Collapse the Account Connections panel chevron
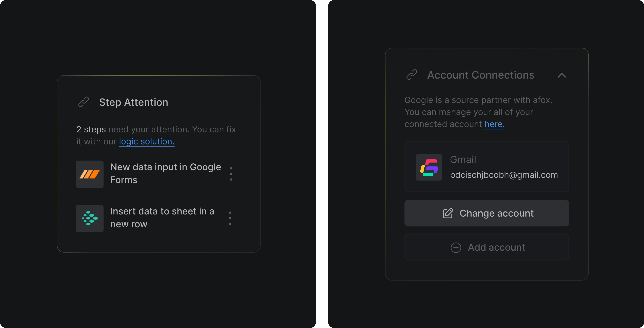Viewport: 644px width, 328px height. pyautogui.click(x=561, y=75)
